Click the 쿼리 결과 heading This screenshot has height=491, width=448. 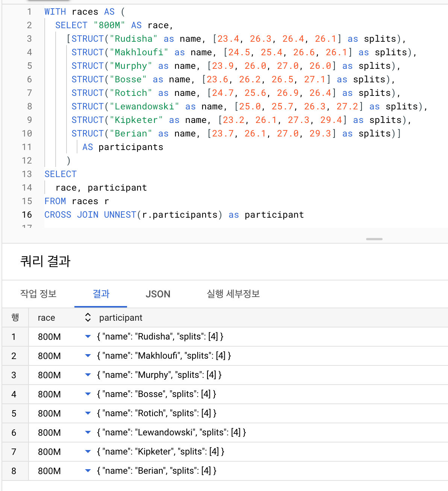45,261
